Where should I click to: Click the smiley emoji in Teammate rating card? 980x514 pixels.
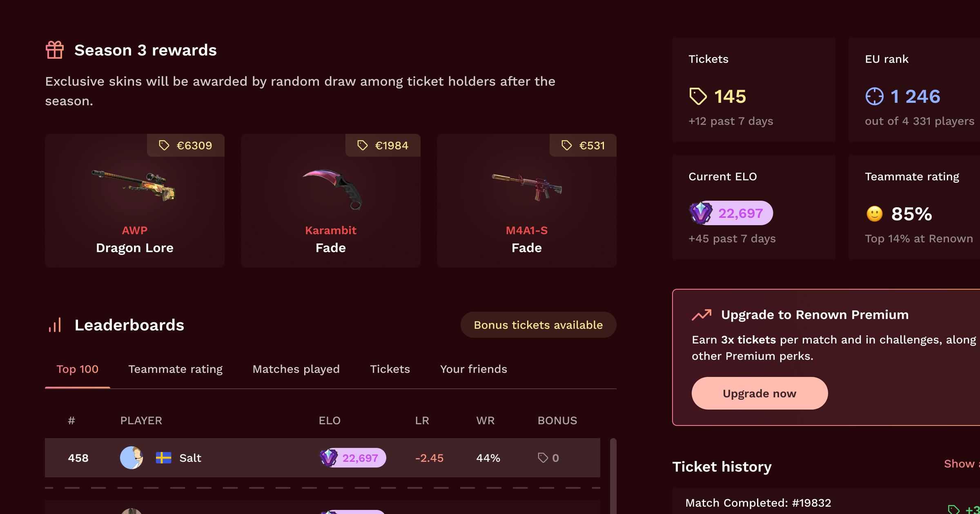874,214
